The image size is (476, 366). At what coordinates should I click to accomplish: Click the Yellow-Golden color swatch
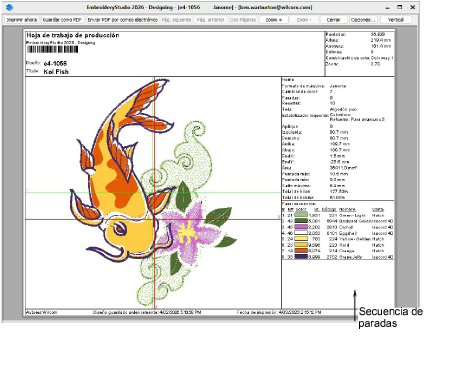tap(301, 239)
